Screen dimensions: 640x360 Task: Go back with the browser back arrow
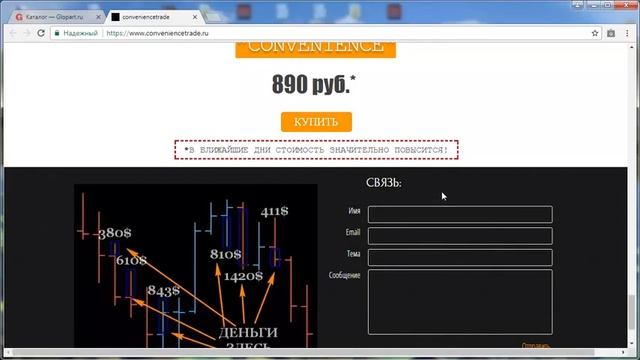point(13,33)
